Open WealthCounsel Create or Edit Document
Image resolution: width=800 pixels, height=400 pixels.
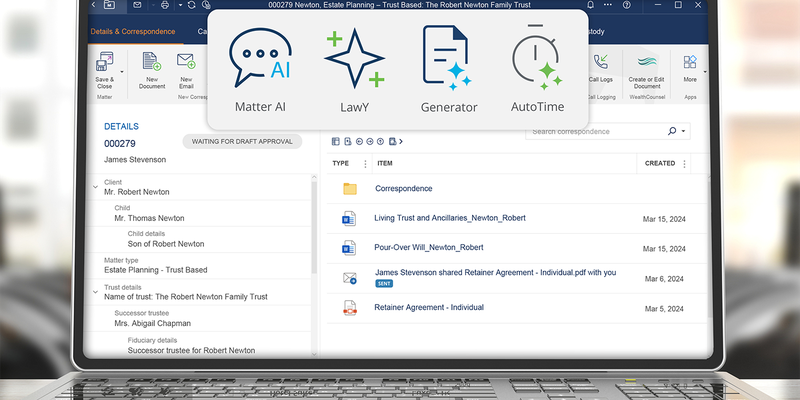click(646, 71)
